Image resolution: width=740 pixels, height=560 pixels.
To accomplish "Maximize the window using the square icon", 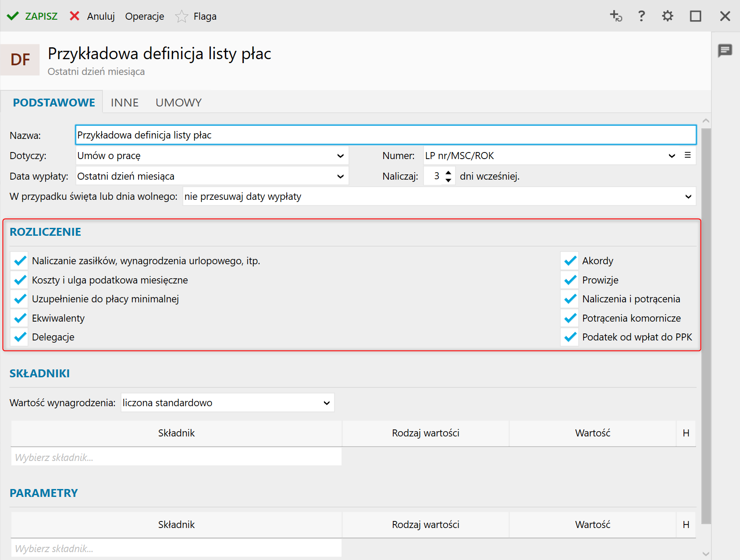I will click(x=695, y=16).
